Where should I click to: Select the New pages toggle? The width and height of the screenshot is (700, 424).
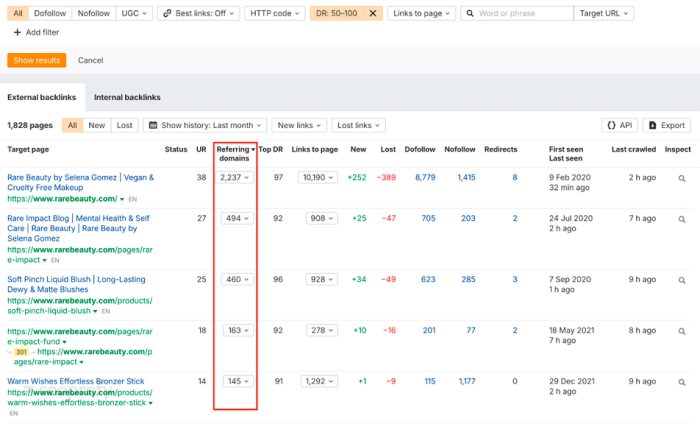(96, 125)
